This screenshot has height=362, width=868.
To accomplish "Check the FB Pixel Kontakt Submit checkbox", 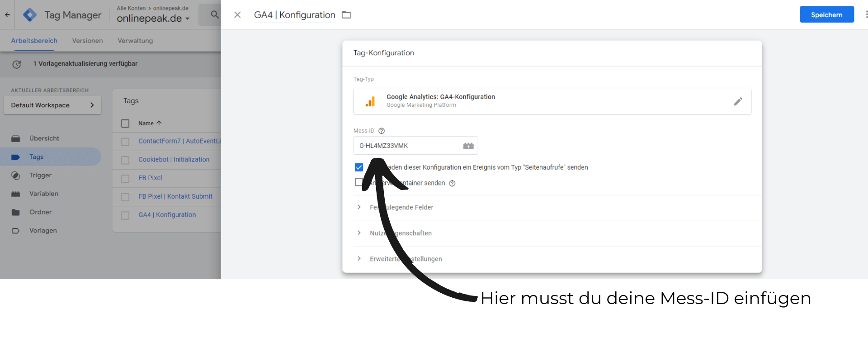I will [125, 197].
